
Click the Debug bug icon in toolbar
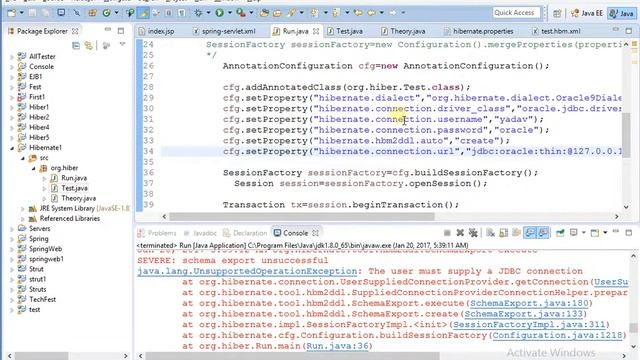click(x=198, y=13)
